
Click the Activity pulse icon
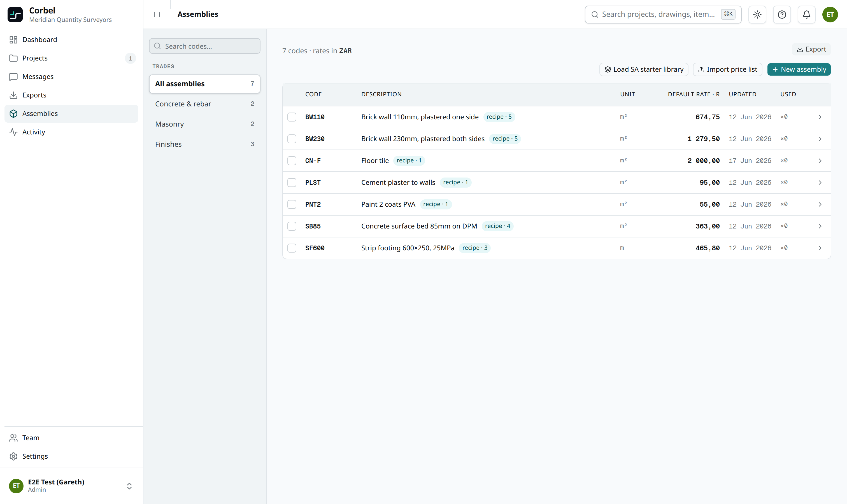tap(13, 132)
